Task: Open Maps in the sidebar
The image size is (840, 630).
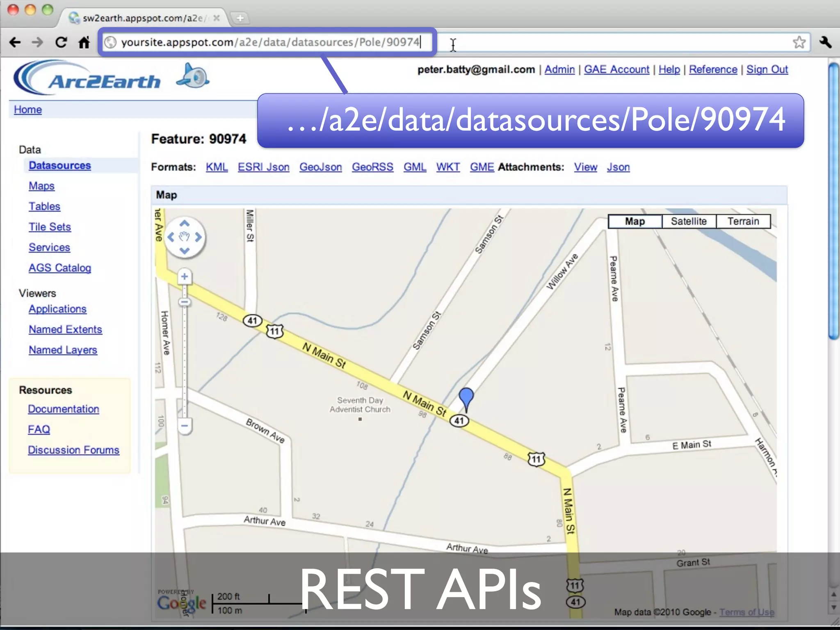Action: coord(41,186)
